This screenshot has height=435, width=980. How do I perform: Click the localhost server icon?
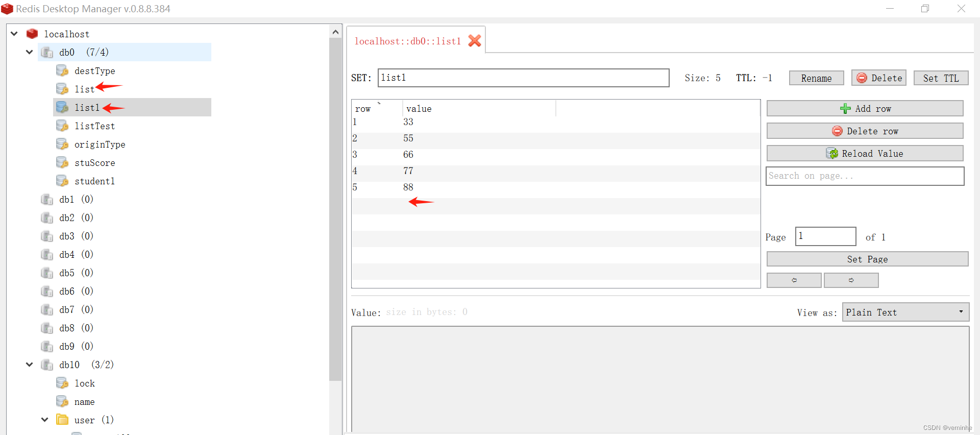coord(32,34)
